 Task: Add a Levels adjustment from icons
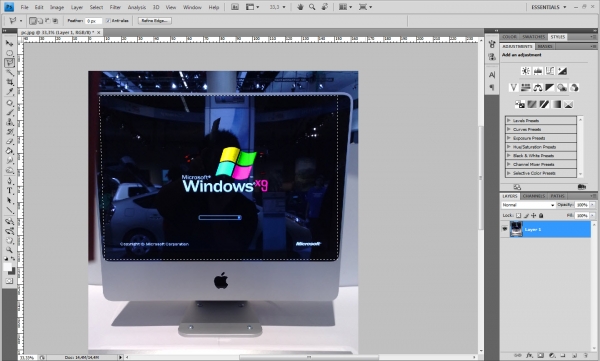pos(538,71)
